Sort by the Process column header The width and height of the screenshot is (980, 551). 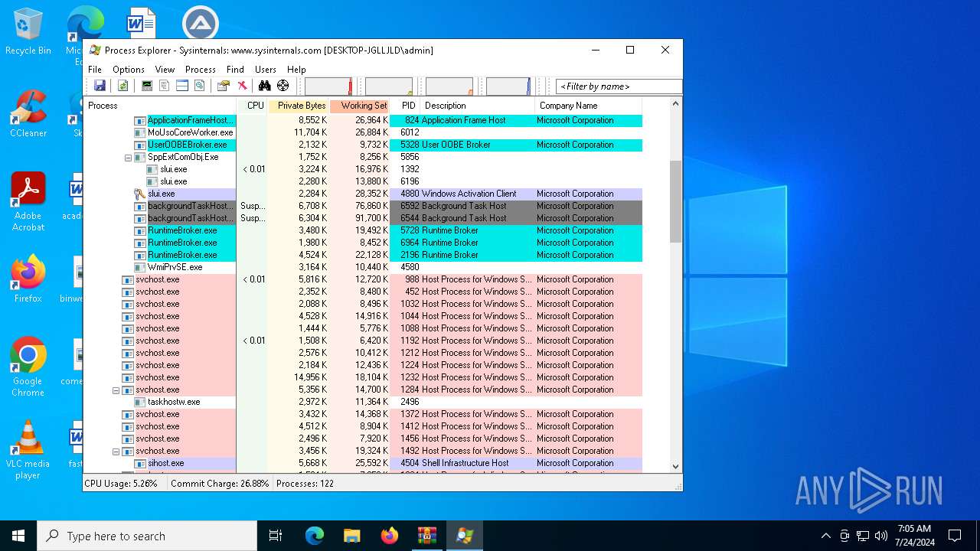click(160, 106)
